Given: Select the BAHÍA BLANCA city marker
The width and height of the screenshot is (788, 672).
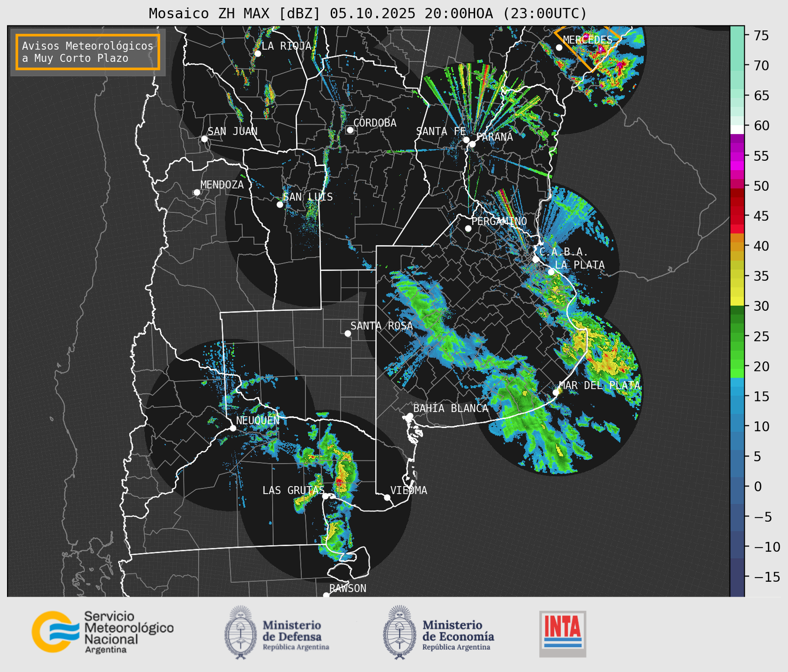Looking at the screenshot, I should 410,416.
